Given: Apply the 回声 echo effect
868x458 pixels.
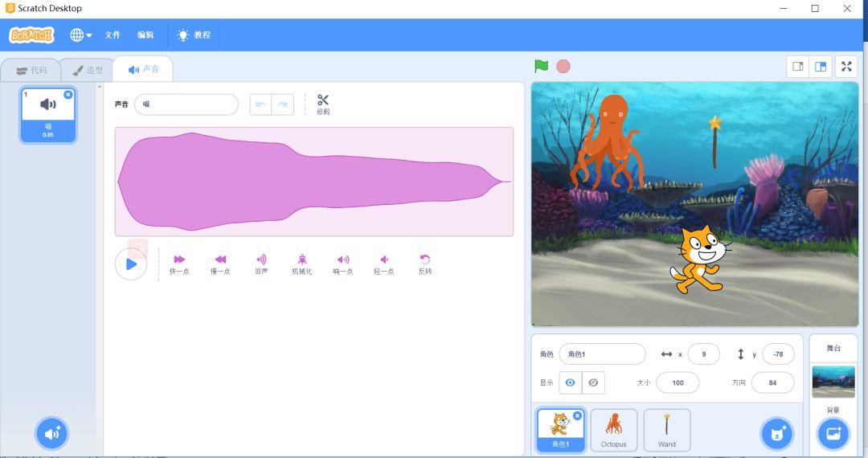Looking at the screenshot, I should [261, 264].
